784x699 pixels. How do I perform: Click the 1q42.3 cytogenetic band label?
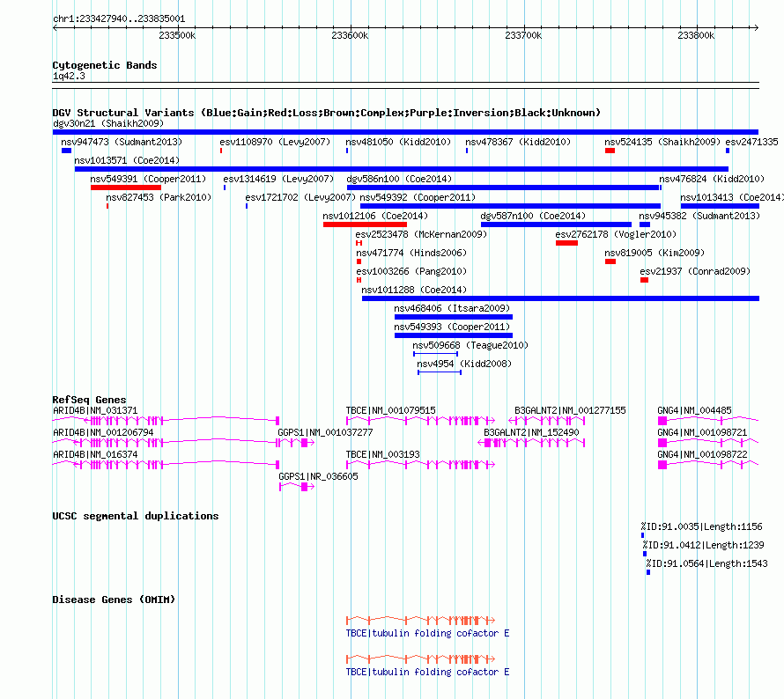click(69, 76)
